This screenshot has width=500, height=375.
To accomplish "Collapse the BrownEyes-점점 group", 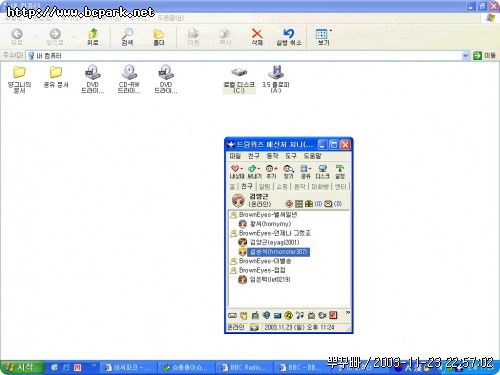I will (258, 270).
